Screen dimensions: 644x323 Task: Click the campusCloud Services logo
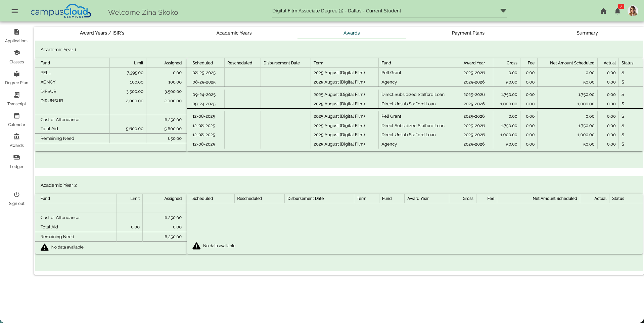tap(61, 12)
